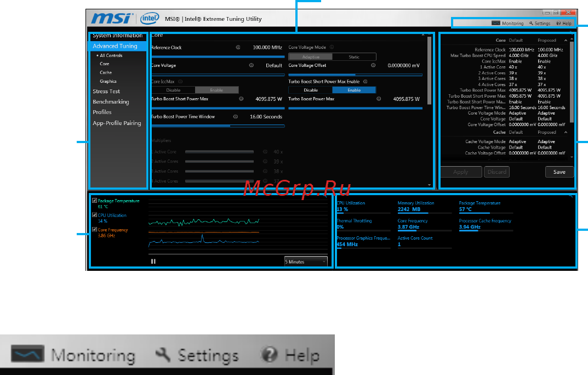The image size is (588, 375).
Task: Pause the monitoring graph
Action: [x=153, y=262]
